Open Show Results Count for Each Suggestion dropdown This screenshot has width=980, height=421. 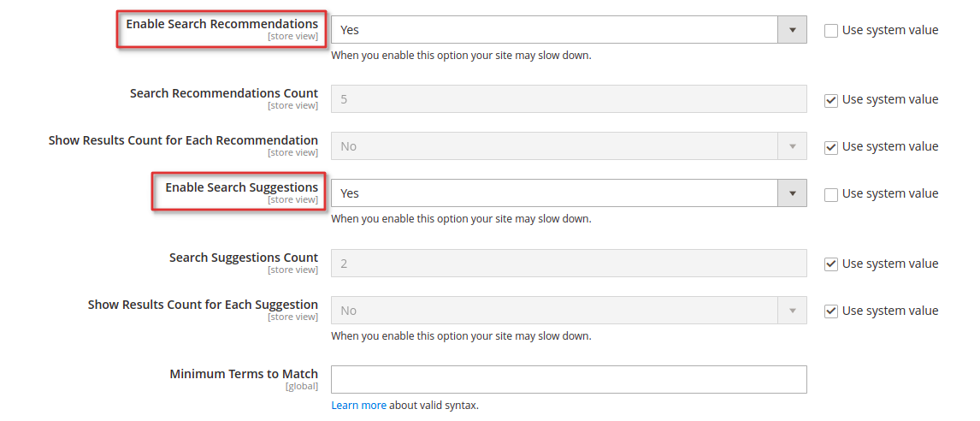pyautogui.click(x=569, y=311)
